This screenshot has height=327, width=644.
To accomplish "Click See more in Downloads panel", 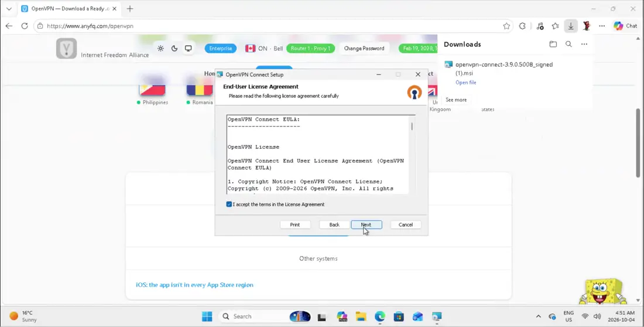I will tap(456, 100).
